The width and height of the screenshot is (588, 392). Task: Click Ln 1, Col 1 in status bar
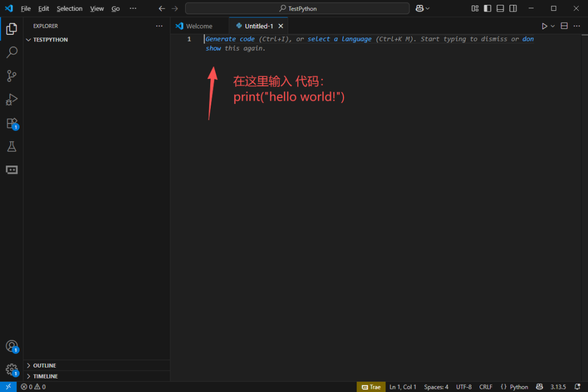[x=403, y=387]
